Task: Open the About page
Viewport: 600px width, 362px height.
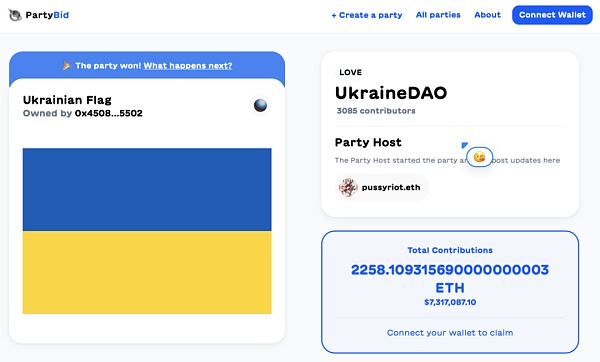Action: click(487, 15)
